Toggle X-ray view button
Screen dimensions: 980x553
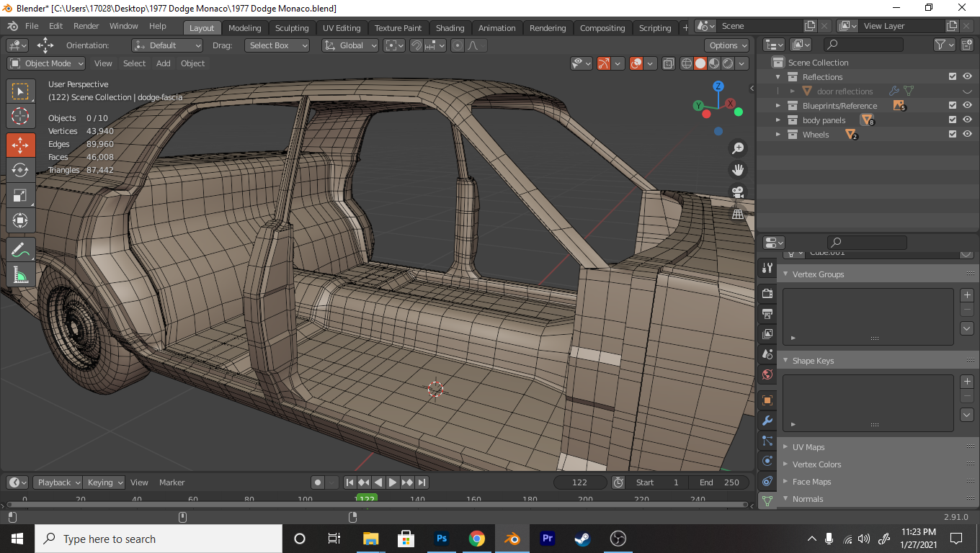point(668,63)
